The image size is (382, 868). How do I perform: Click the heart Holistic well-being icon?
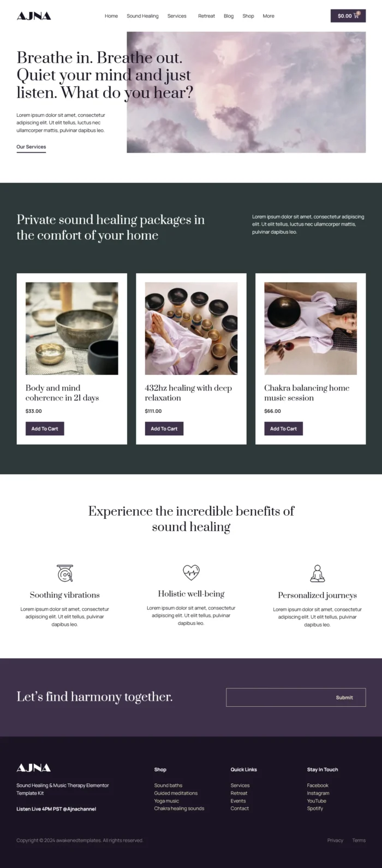191,572
